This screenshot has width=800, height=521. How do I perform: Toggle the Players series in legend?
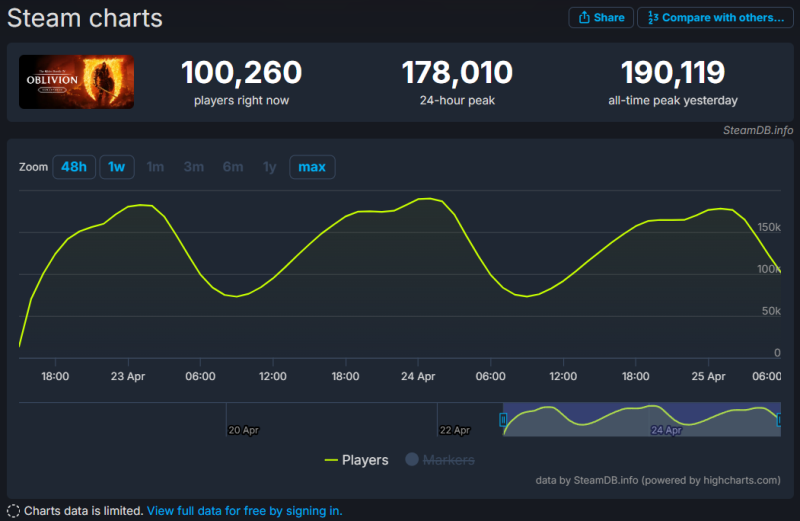pos(365,460)
